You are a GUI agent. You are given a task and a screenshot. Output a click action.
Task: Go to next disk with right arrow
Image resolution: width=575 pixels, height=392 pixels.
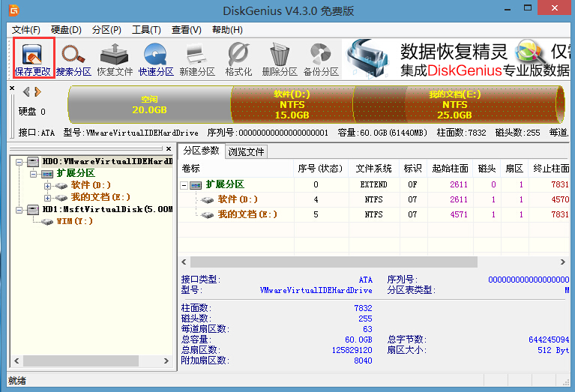tap(37, 91)
